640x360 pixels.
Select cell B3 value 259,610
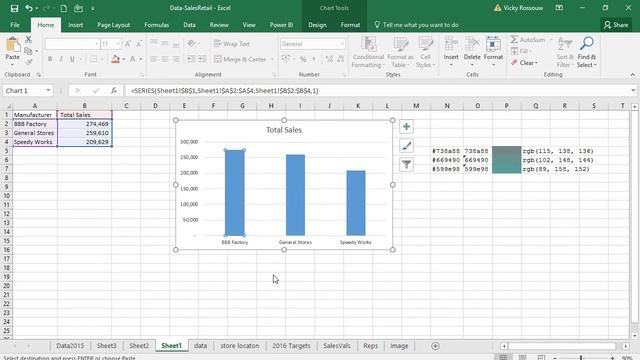tap(84, 133)
